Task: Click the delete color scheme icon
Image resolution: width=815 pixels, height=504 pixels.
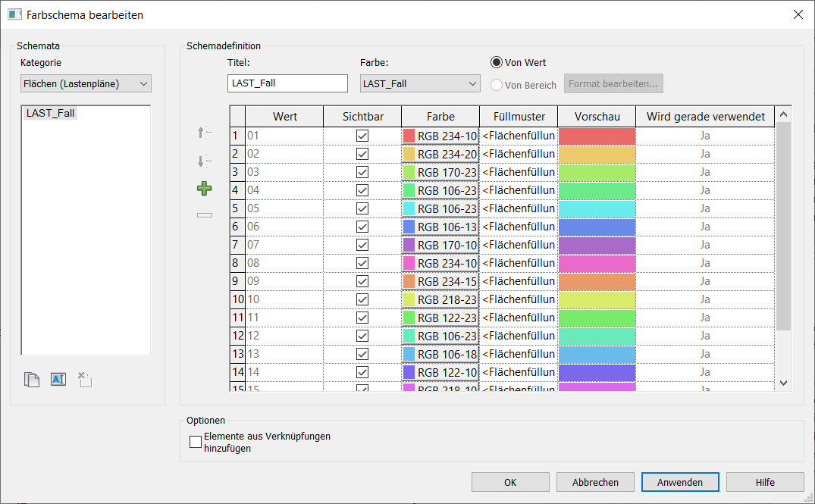Action: [x=84, y=379]
